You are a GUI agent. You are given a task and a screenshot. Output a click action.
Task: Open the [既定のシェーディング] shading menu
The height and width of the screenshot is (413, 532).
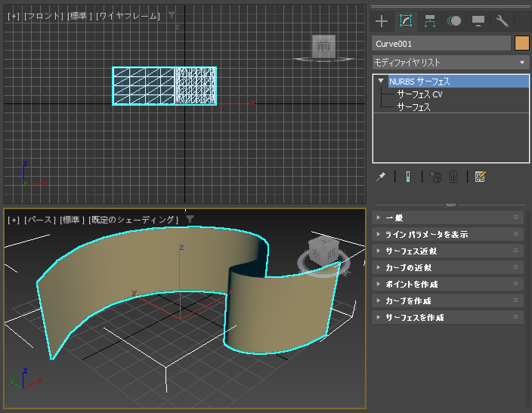point(133,220)
